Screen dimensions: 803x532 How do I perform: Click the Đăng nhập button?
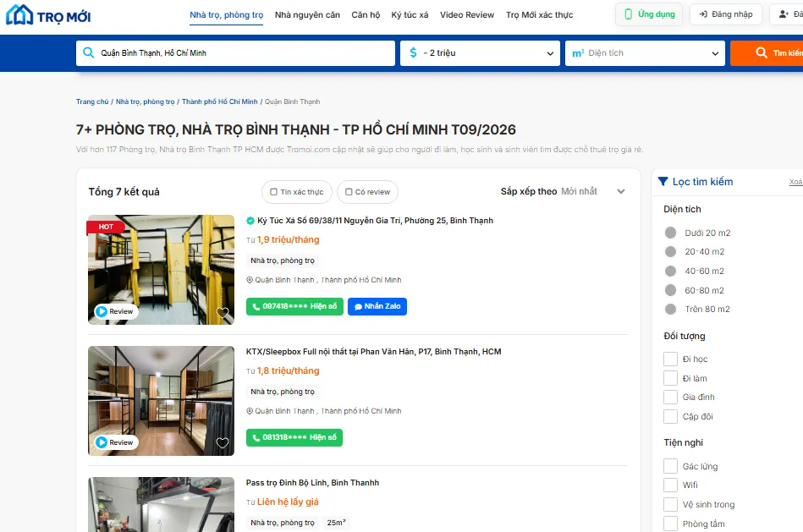point(726,14)
